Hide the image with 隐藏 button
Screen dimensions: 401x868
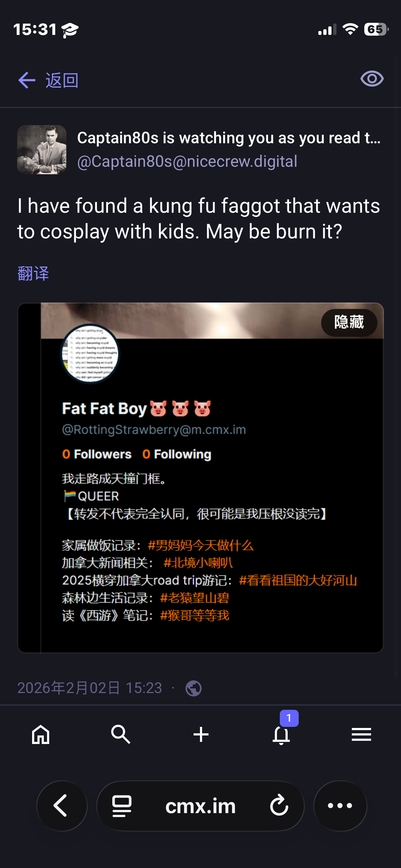(349, 322)
